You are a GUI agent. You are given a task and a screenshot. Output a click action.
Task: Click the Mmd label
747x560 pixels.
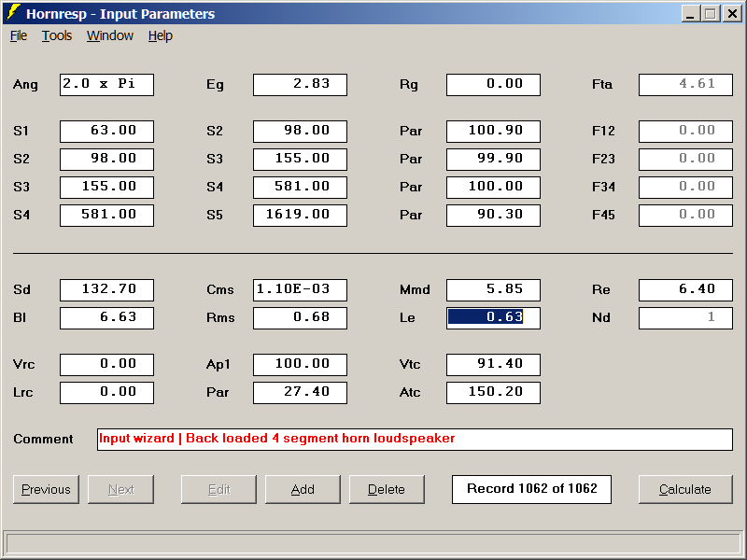(415, 290)
